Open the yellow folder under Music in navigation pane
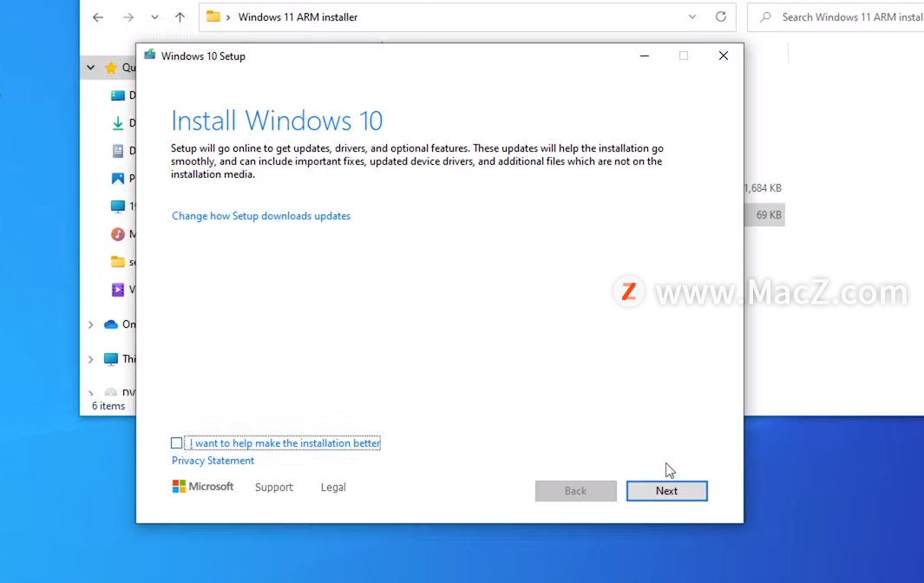 [x=118, y=262]
